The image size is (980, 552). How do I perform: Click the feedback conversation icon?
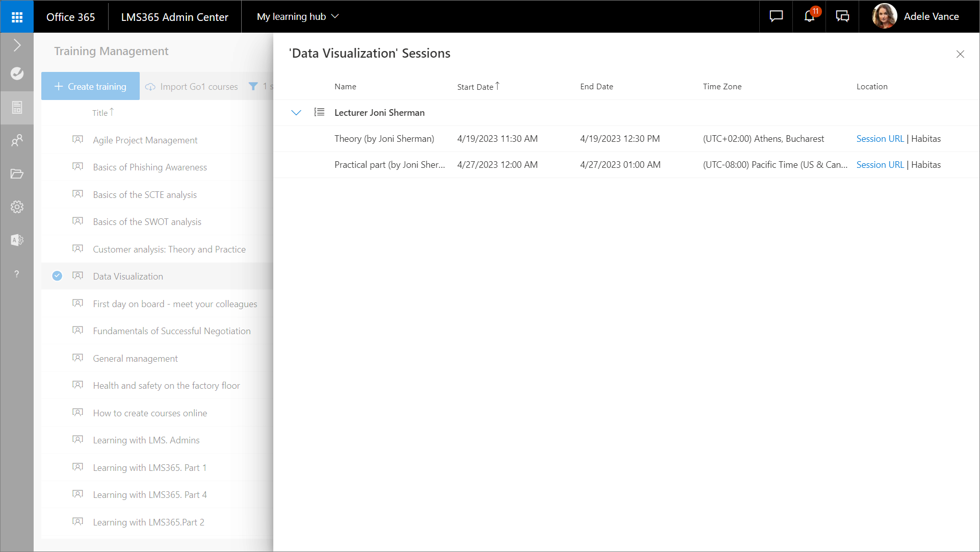tap(842, 16)
